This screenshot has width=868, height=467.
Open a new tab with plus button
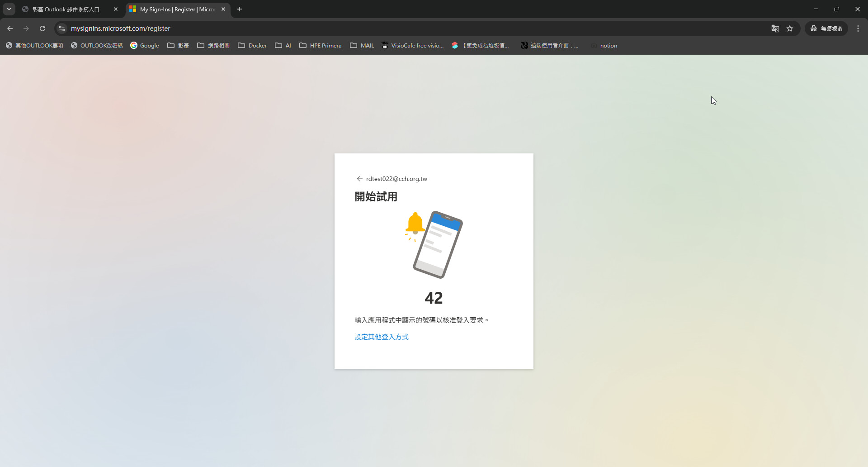[240, 9]
